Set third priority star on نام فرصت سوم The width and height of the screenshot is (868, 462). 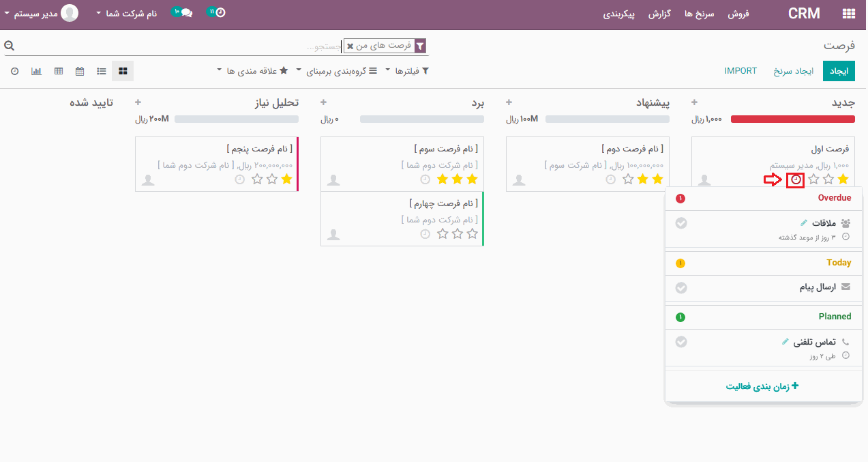coord(442,179)
